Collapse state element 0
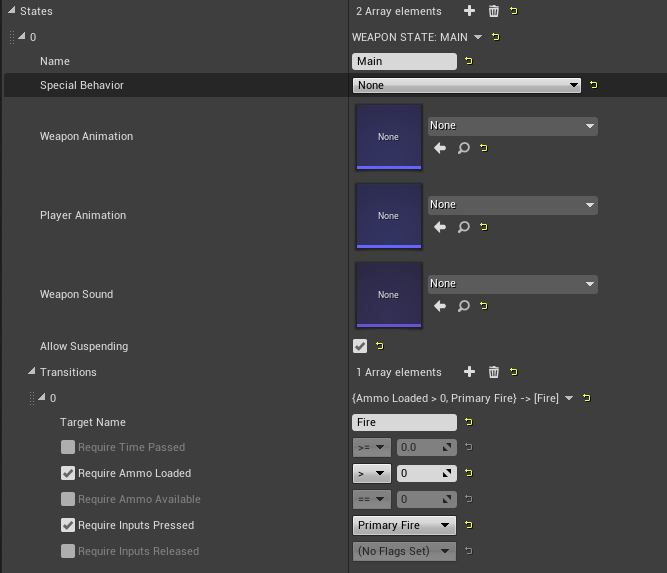 (21, 36)
